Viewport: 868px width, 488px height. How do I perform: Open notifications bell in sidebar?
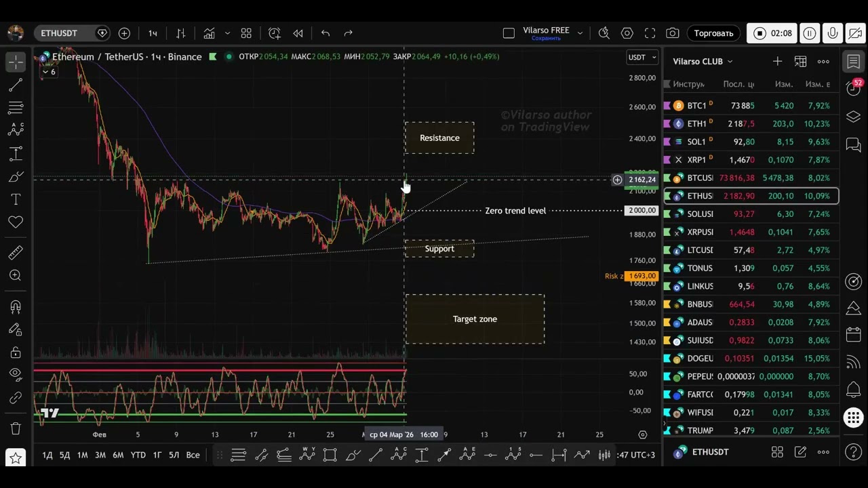click(853, 389)
